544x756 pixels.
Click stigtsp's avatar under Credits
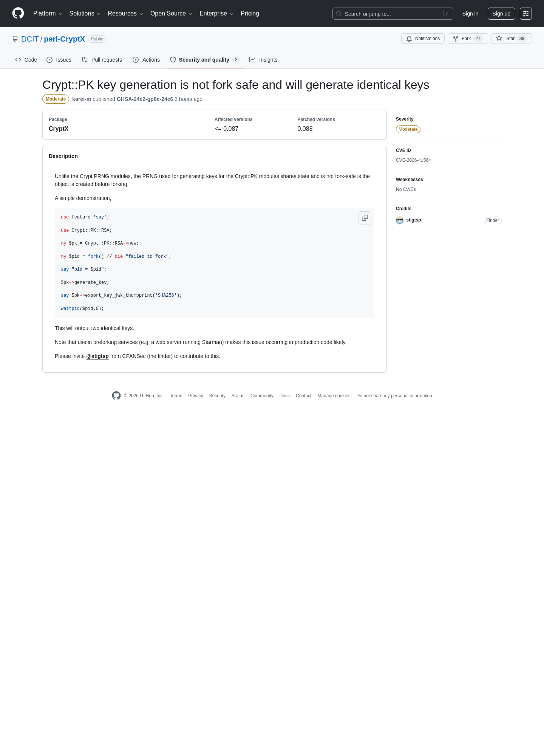click(x=400, y=220)
